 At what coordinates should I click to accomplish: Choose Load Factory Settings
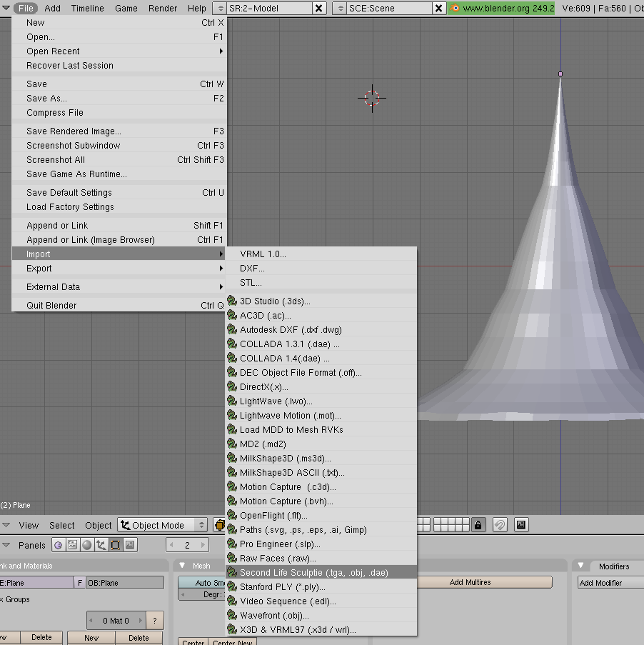coord(119,207)
